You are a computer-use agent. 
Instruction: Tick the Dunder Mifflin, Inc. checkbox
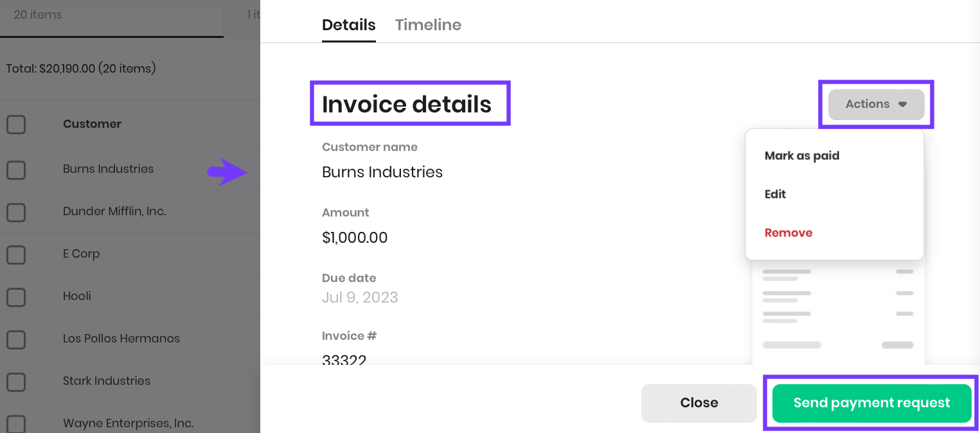point(16,212)
